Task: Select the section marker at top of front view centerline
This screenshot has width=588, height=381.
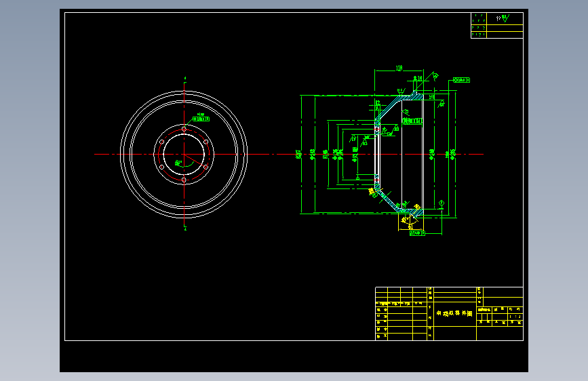Action: point(185,79)
